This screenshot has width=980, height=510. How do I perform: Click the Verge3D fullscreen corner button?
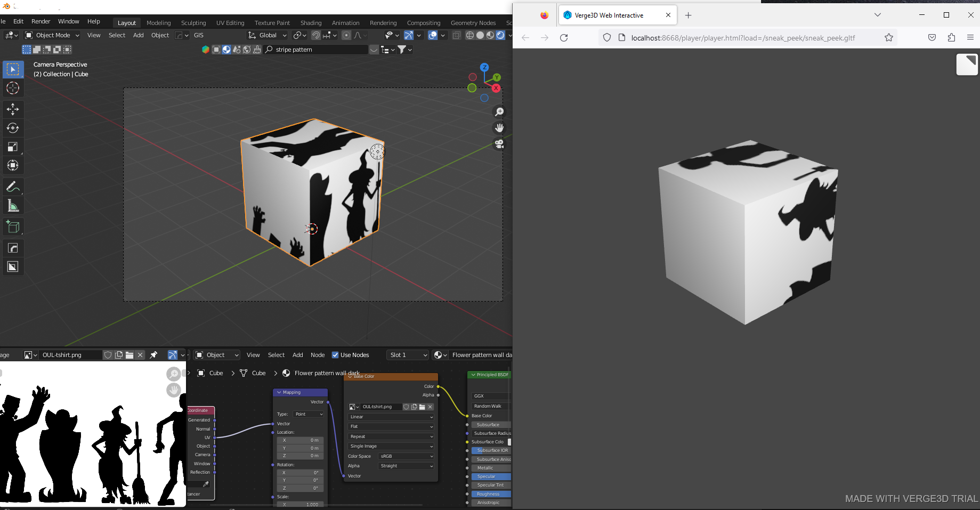pos(967,64)
